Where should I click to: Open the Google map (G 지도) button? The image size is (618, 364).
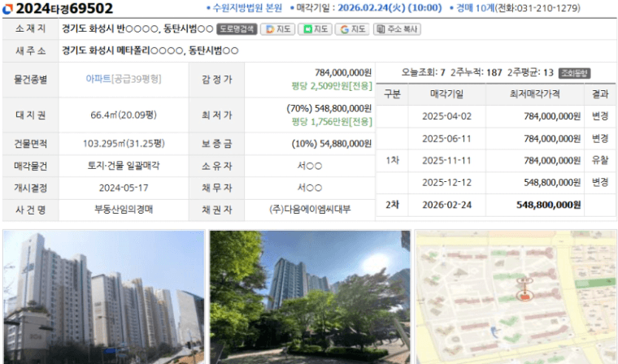coord(352,29)
